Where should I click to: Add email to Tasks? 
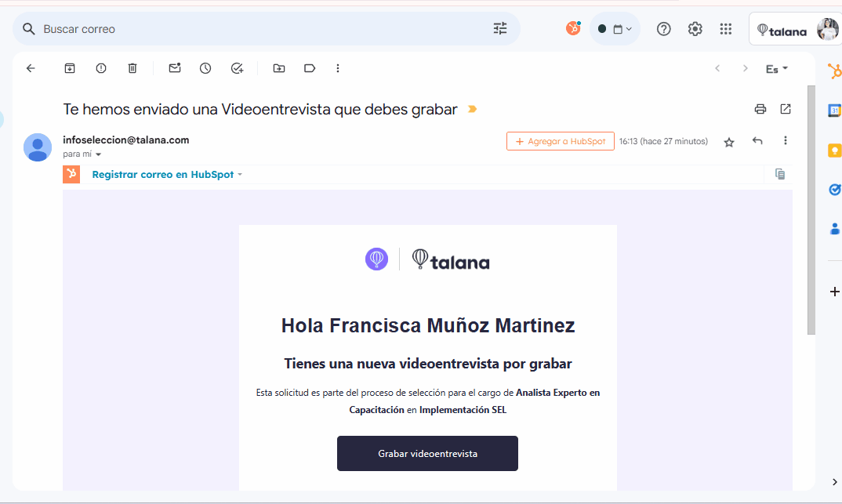pyautogui.click(x=237, y=68)
